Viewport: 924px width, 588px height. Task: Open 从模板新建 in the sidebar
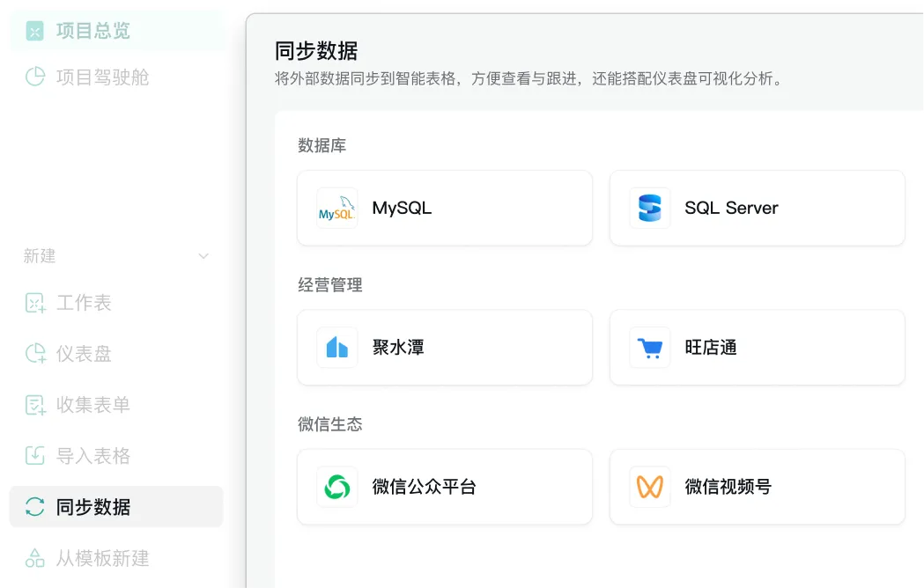tap(102, 558)
